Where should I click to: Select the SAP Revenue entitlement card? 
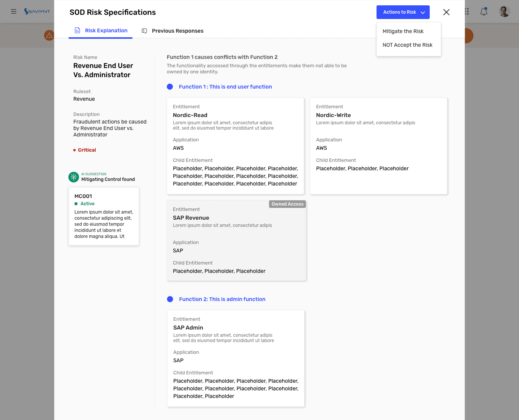click(236, 241)
